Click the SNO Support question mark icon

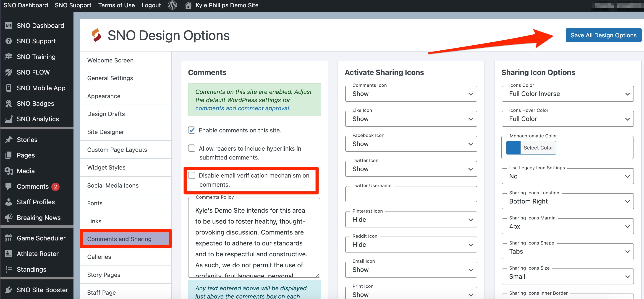(8, 41)
